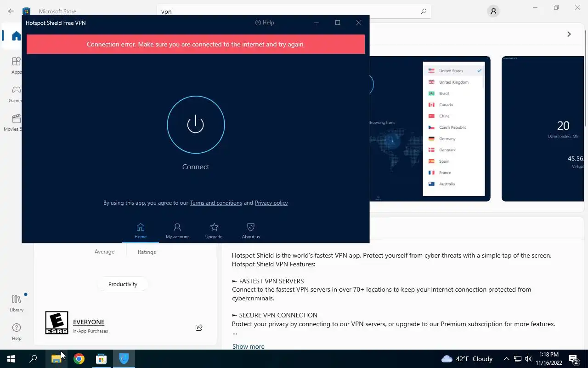Image resolution: width=588 pixels, height=368 pixels.
Task: Click the Microsoft Store page scrollbar
Action: [x=586, y=78]
